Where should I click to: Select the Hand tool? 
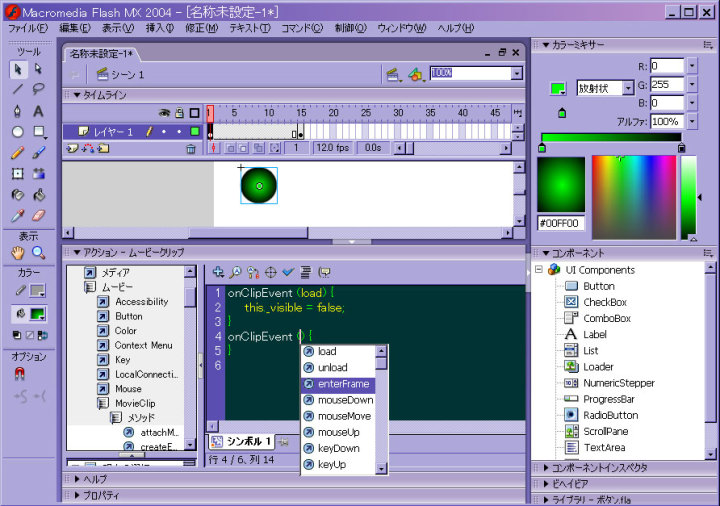[x=18, y=253]
